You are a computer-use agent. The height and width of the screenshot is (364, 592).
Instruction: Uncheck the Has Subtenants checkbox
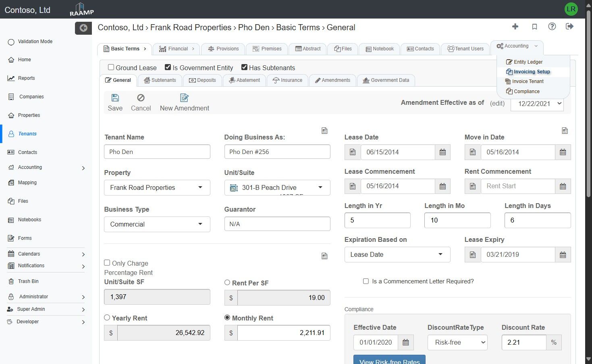coord(244,67)
